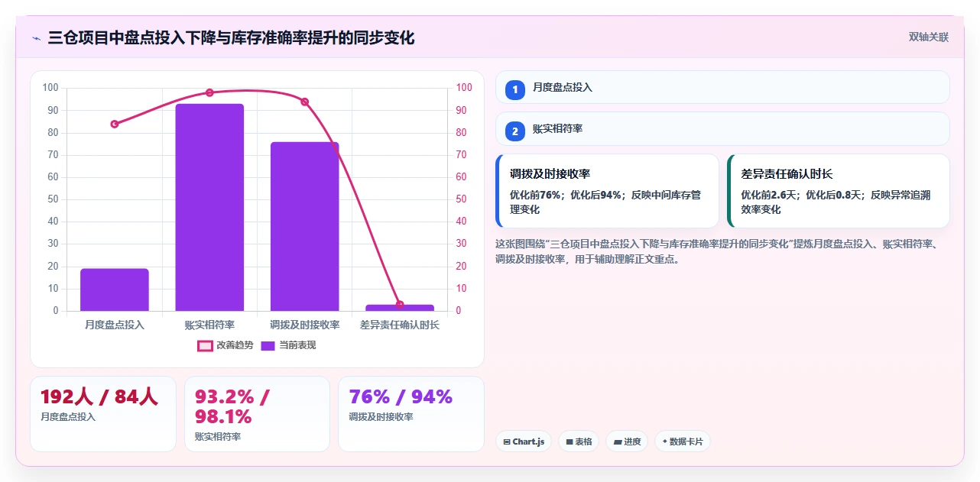Click the x-axis label 月度盘点投入
Screen dimensions: 980x482
click(x=115, y=325)
